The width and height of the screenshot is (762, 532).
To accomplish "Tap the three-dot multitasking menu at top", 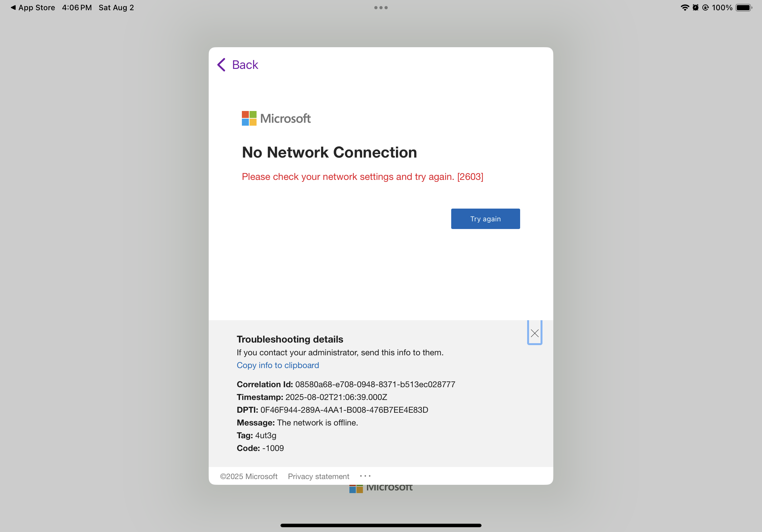I will point(381,8).
